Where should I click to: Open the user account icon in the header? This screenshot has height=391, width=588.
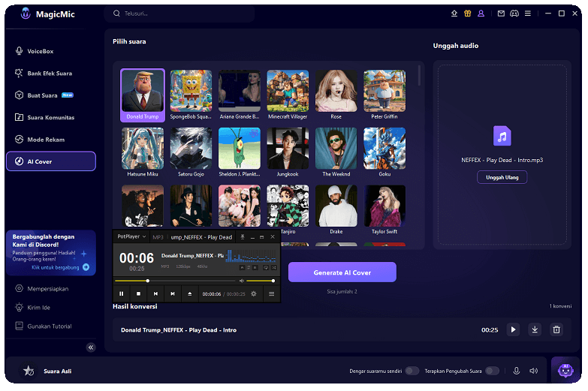pyautogui.click(x=481, y=14)
